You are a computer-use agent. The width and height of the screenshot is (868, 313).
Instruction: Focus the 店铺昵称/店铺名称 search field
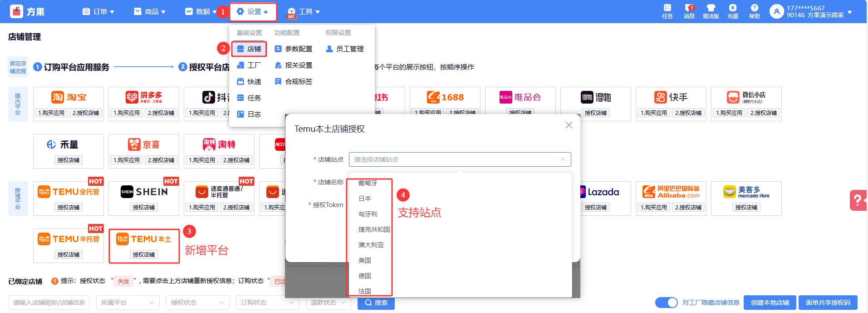[49, 303]
